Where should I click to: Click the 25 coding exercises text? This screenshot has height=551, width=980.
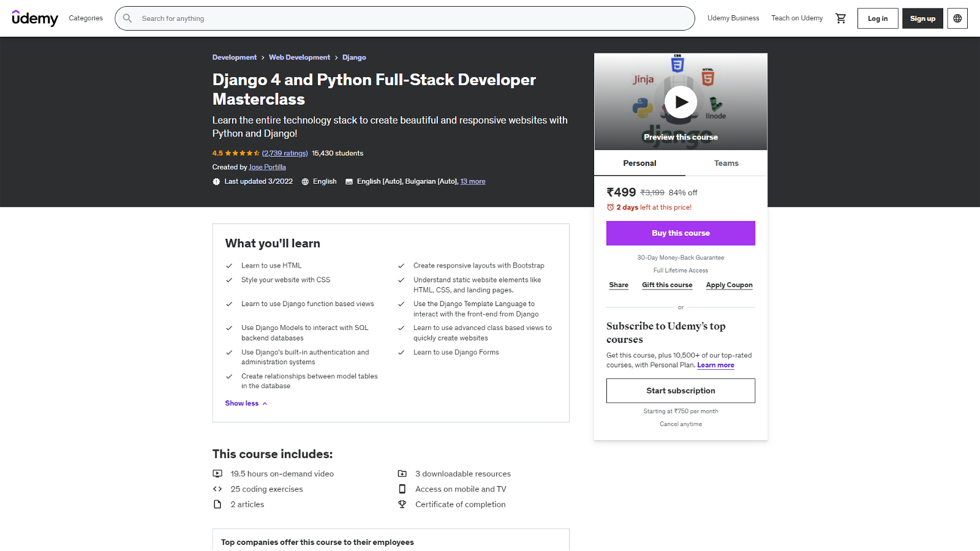coord(266,489)
